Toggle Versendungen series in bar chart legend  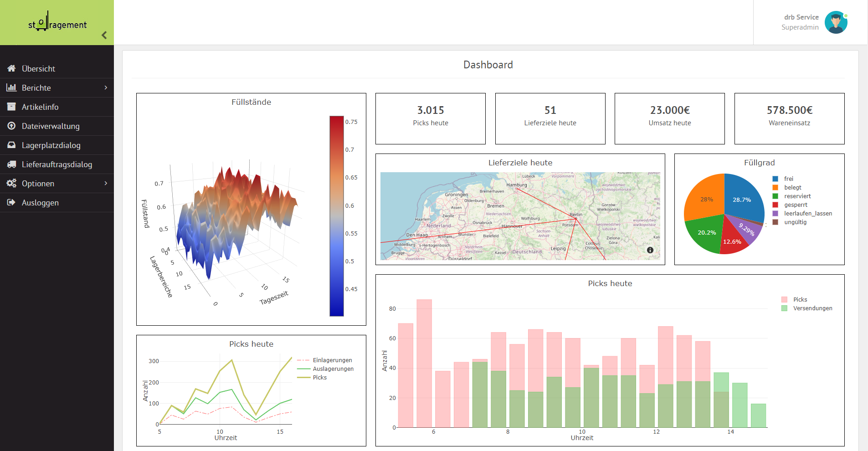point(807,308)
